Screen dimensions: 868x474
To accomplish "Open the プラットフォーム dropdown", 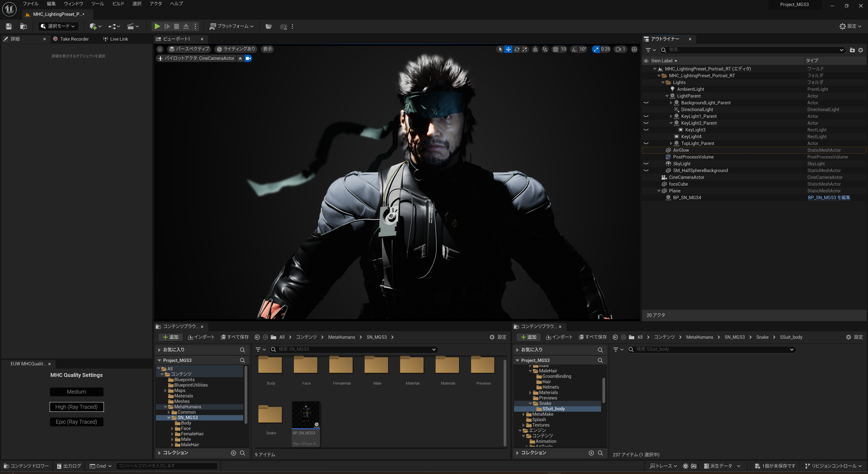I will (x=231, y=26).
